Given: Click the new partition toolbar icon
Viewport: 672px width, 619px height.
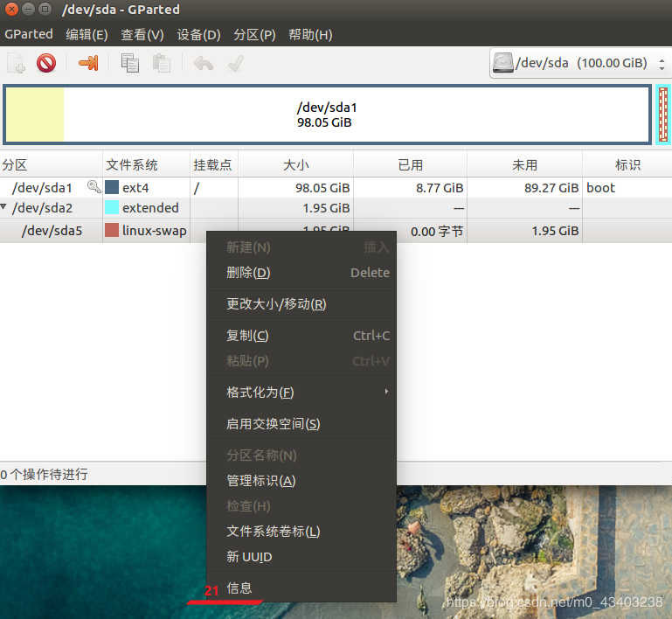Looking at the screenshot, I should point(17,63).
